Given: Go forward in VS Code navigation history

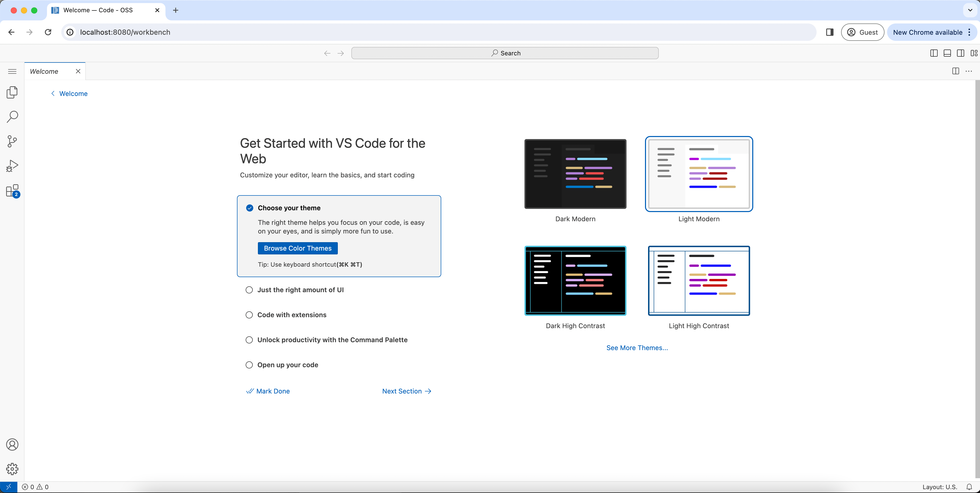Looking at the screenshot, I should [341, 53].
